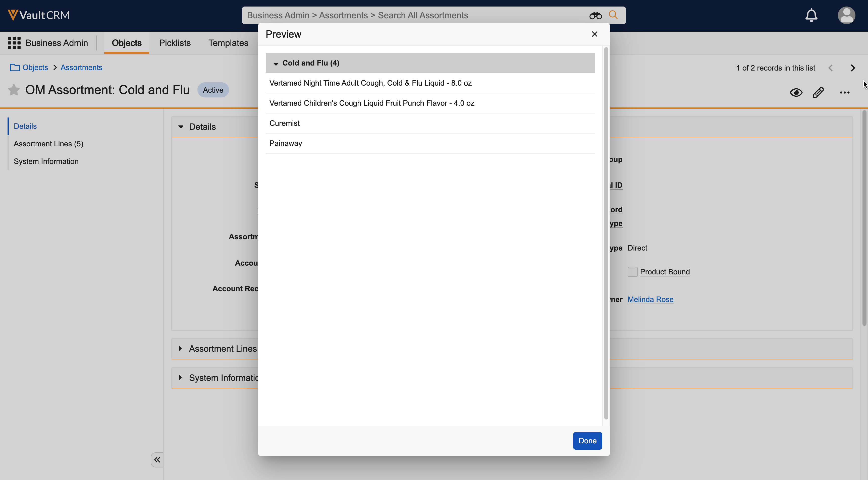The height and width of the screenshot is (480, 868).
Task: Click the Done button
Action: pyautogui.click(x=587, y=441)
